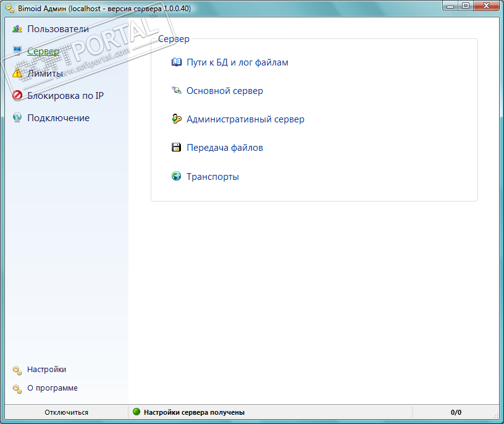Click the Лимиты warning triangle icon
Viewport: 504px width, 424px height.
point(17,73)
